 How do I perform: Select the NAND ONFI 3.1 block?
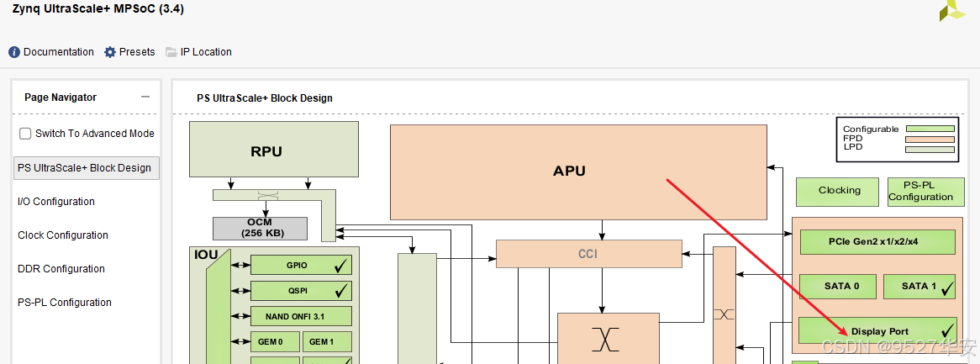click(x=301, y=316)
